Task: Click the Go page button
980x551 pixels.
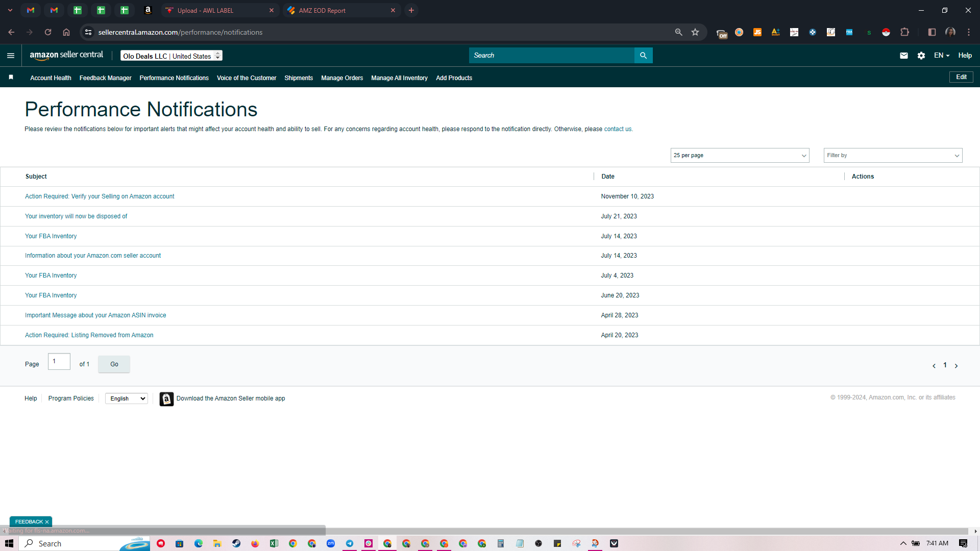Action: pyautogui.click(x=114, y=364)
